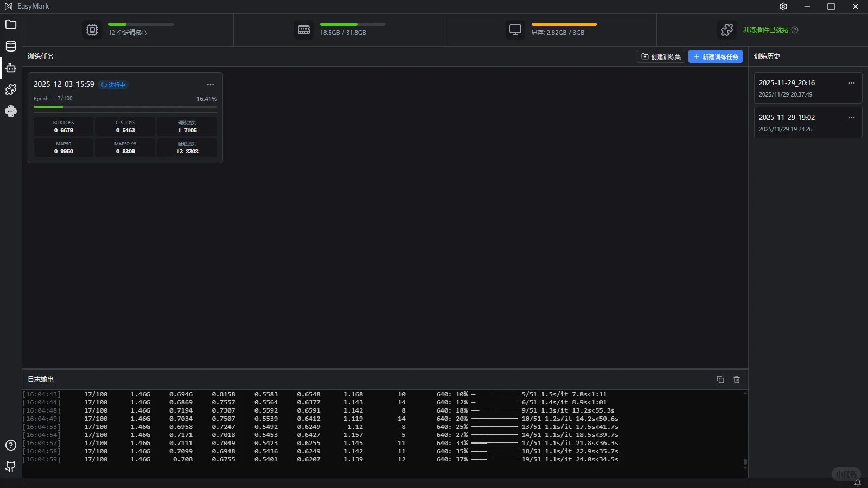
Task: Click the CLS LOSS 0.5463 tile
Action: tap(125, 126)
